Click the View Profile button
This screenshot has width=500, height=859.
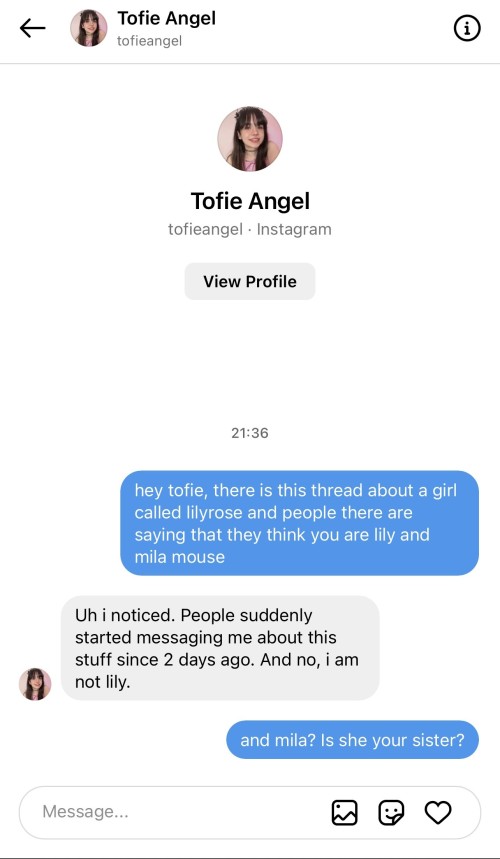[x=250, y=282]
